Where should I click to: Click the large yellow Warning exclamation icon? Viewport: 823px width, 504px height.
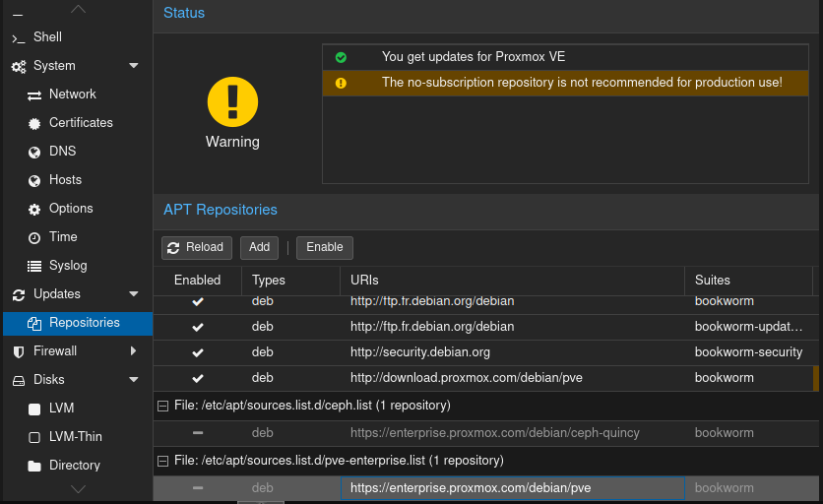pos(232,101)
